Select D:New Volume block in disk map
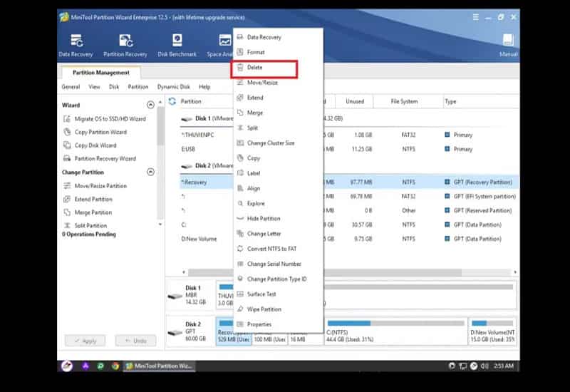This screenshot has width=570, height=392. (x=492, y=331)
